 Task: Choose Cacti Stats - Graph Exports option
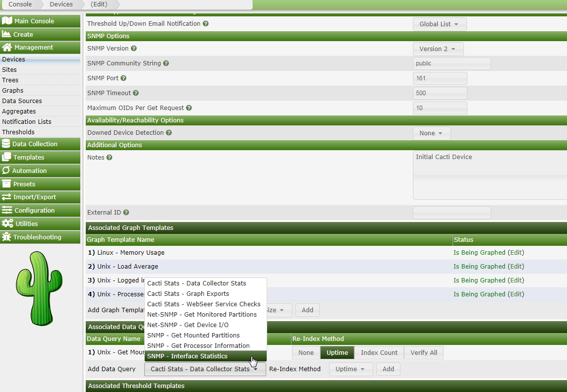coord(205,294)
